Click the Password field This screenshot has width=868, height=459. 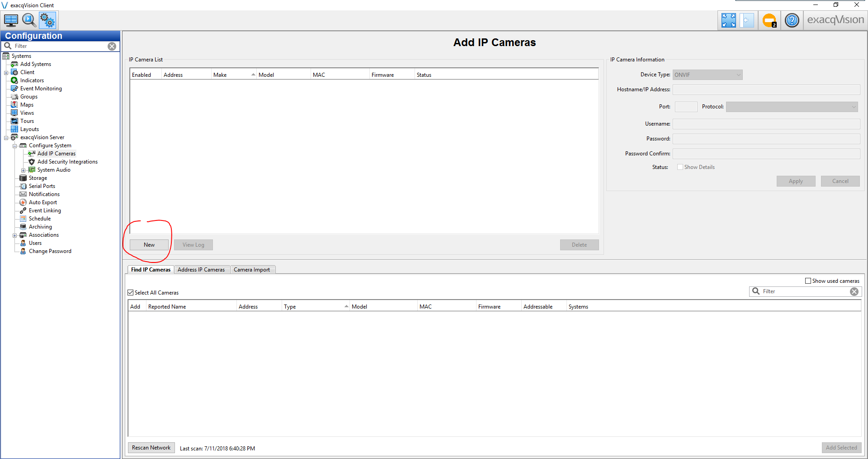766,139
